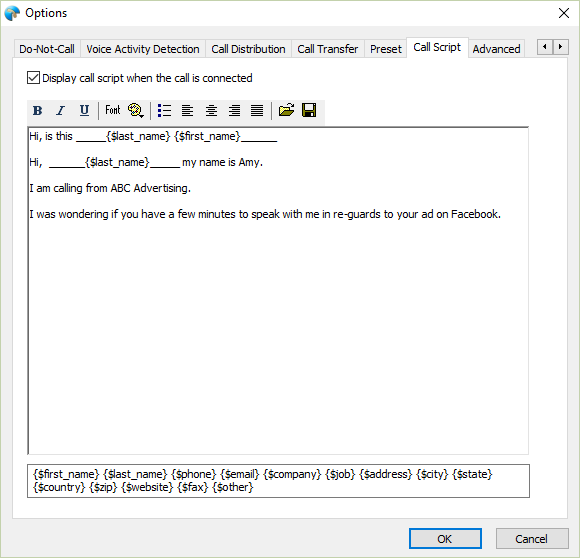Viewport: 580px width, 558px height.
Task: Toggle bold formatting in script editor
Action: (x=37, y=110)
